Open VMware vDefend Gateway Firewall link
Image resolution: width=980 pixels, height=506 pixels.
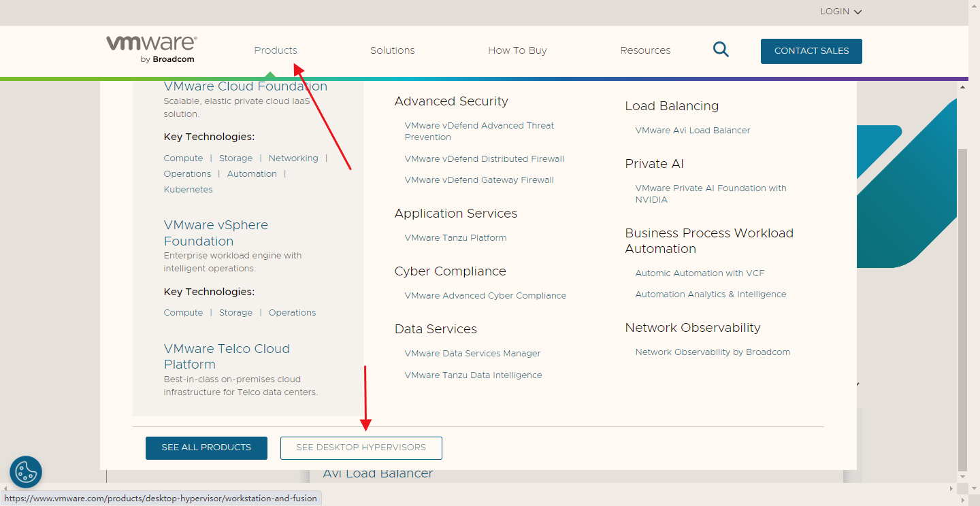(x=479, y=180)
